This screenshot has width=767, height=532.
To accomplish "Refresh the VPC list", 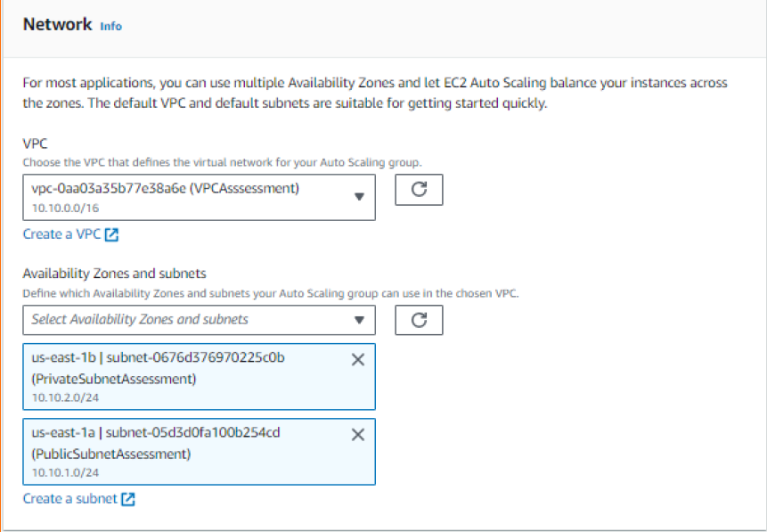I will 419,190.
